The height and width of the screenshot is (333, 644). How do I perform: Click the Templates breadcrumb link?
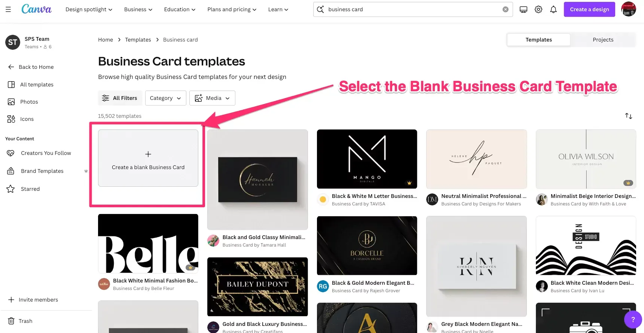coord(138,40)
